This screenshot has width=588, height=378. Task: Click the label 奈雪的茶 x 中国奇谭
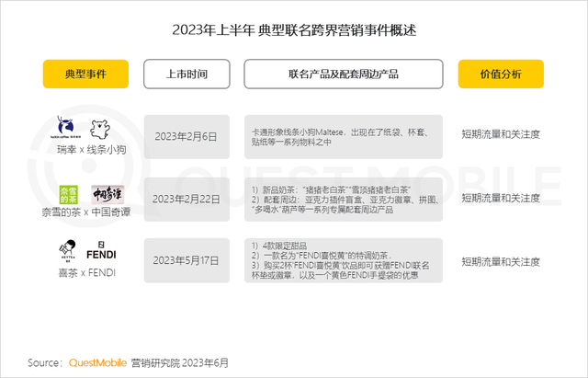click(x=86, y=212)
